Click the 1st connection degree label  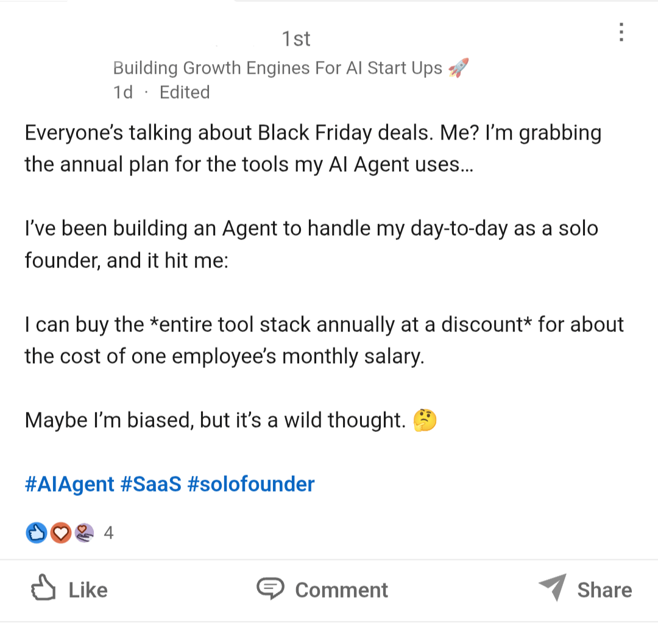[296, 39]
